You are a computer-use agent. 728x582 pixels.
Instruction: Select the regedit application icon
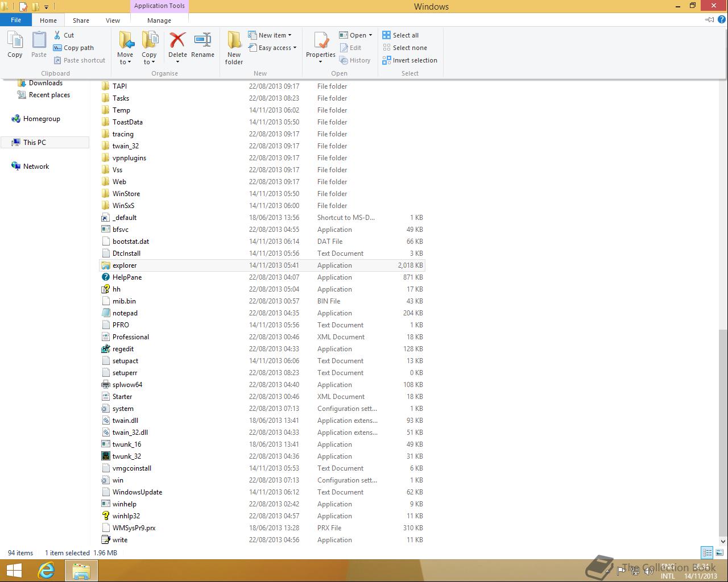click(x=105, y=349)
